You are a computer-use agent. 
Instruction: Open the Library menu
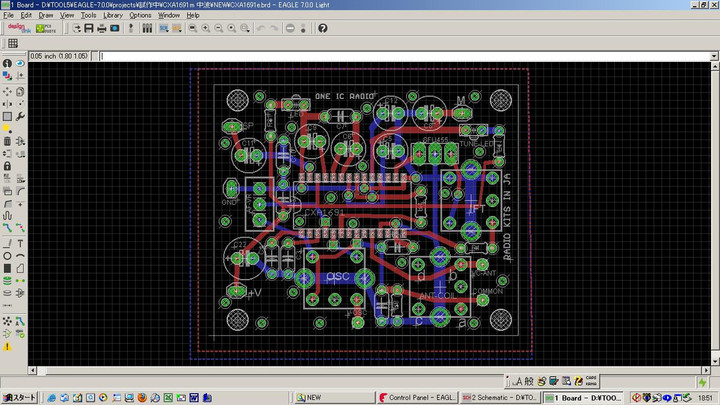pos(113,15)
